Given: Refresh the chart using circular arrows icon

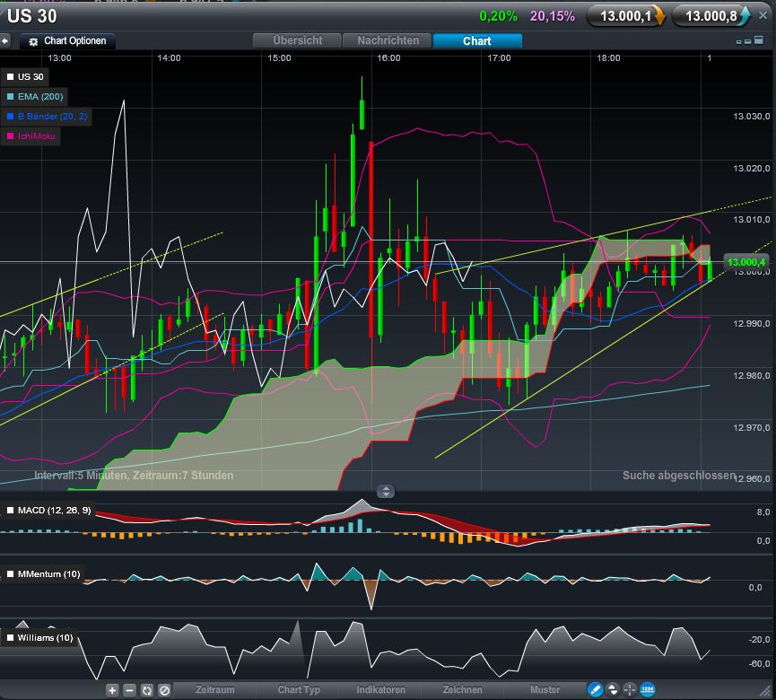Looking at the screenshot, I should [146, 690].
